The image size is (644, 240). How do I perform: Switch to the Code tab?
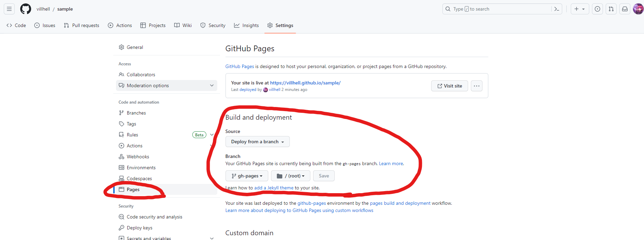[16, 25]
